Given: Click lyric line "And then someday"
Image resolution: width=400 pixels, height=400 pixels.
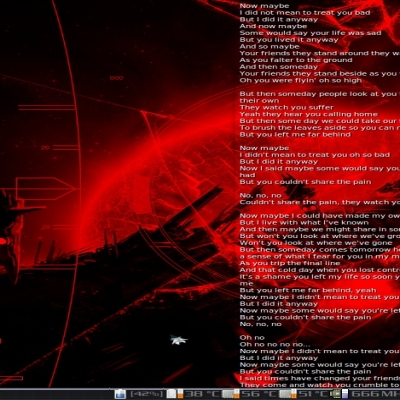Looking at the screenshot, I should [278, 67].
